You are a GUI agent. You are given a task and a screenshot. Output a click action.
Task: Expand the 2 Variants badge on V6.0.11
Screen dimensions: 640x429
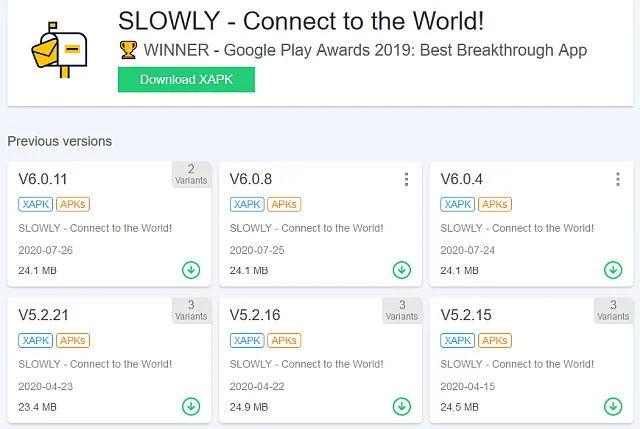191,175
